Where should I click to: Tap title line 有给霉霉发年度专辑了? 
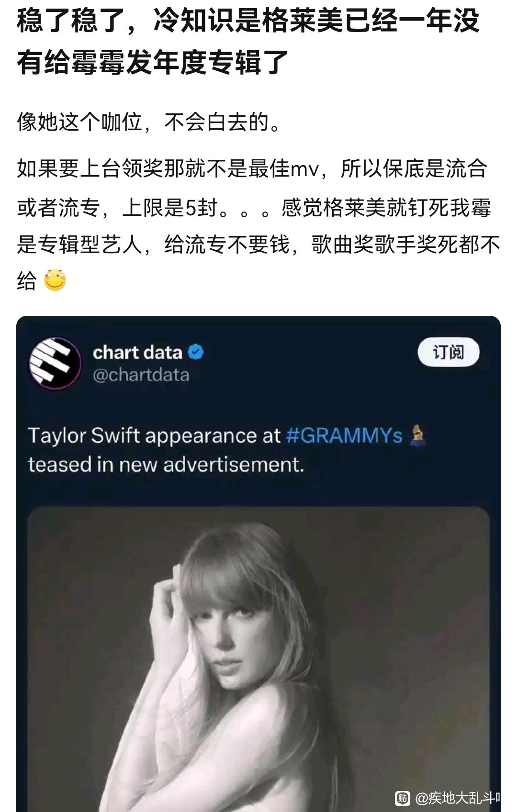153,62
